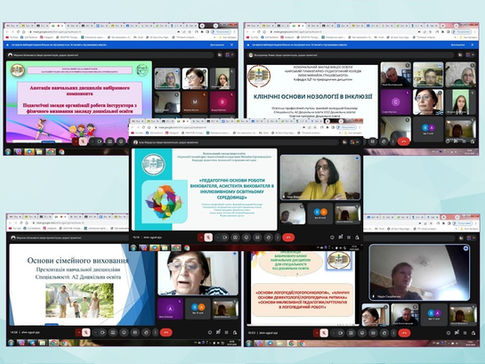This screenshot has width=485, height=364.
Task: Open meeting details in center Meet window
Action: 332,237
